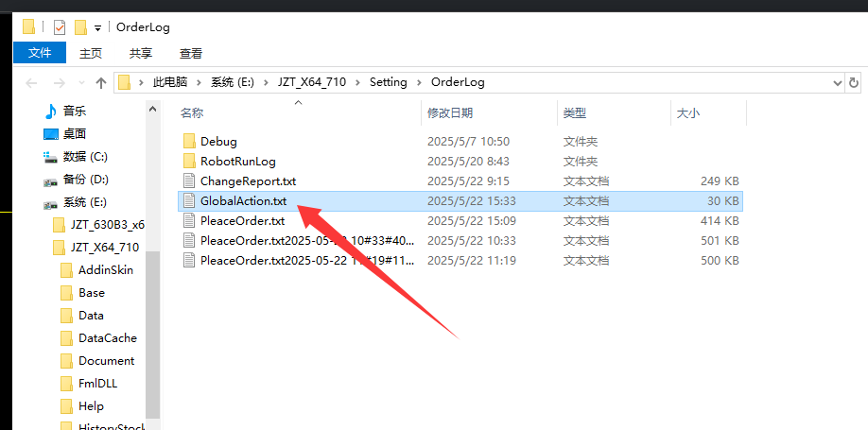The width and height of the screenshot is (868, 430).
Task: Select JZT_630B3_x6 folder in navigation pane
Action: coord(108,225)
